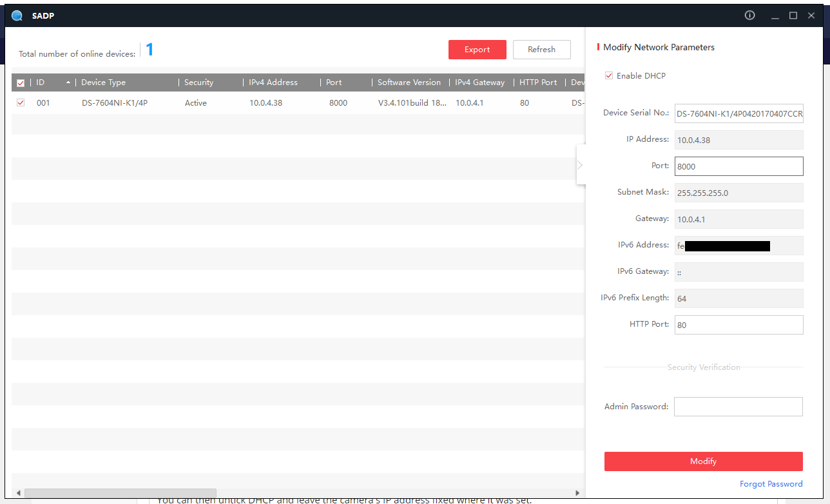Sort by Device Type column header
Image resolution: width=830 pixels, height=504 pixels.
click(104, 82)
